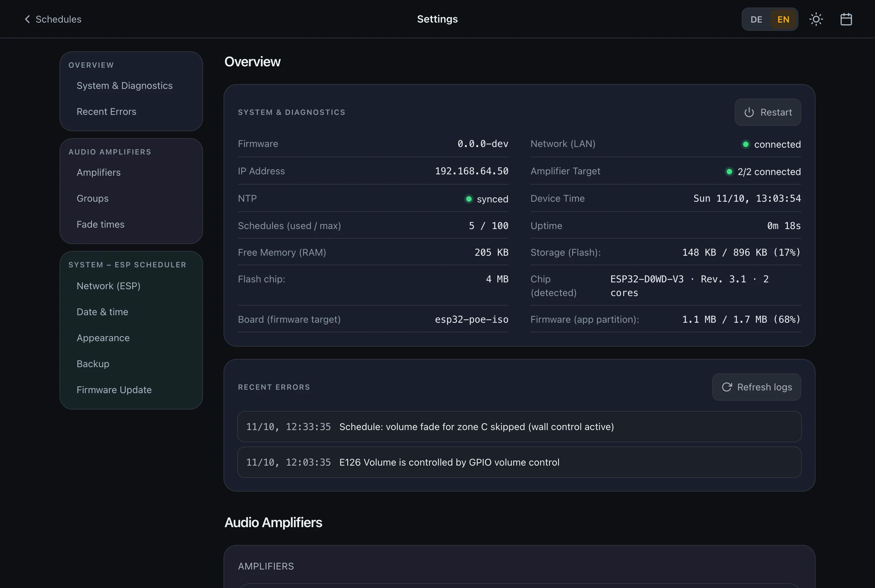Select the zone C fade skipped error
The width and height of the screenshot is (875, 588).
(519, 427)
